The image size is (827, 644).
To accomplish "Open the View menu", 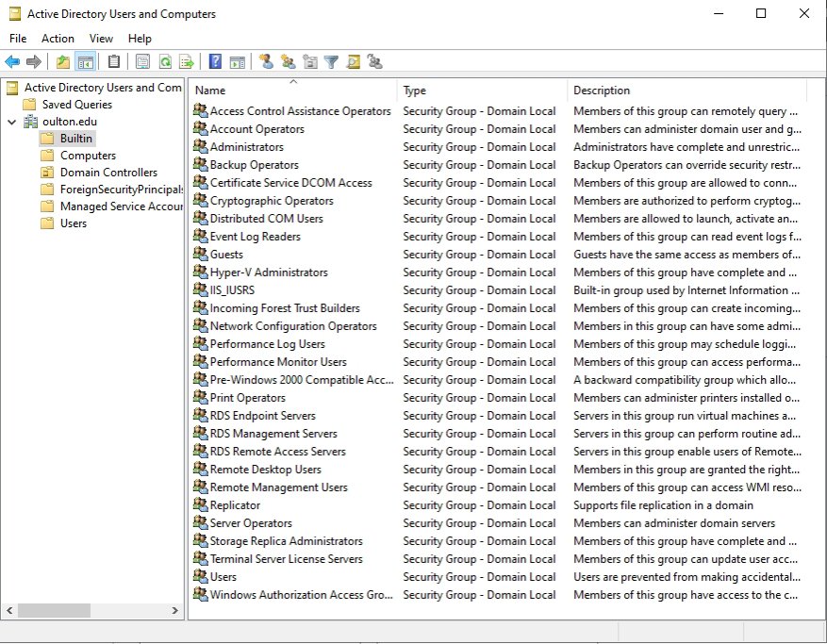I will point(101,39).
